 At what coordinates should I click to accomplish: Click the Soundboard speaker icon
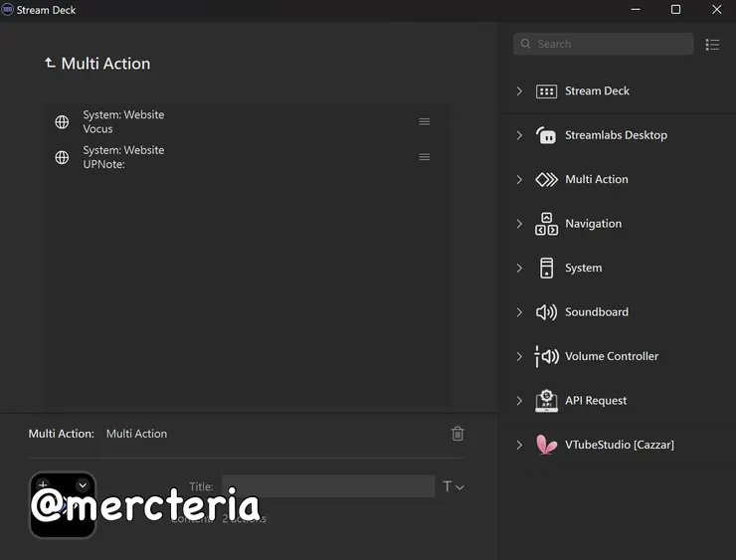[x=546, y=312]
